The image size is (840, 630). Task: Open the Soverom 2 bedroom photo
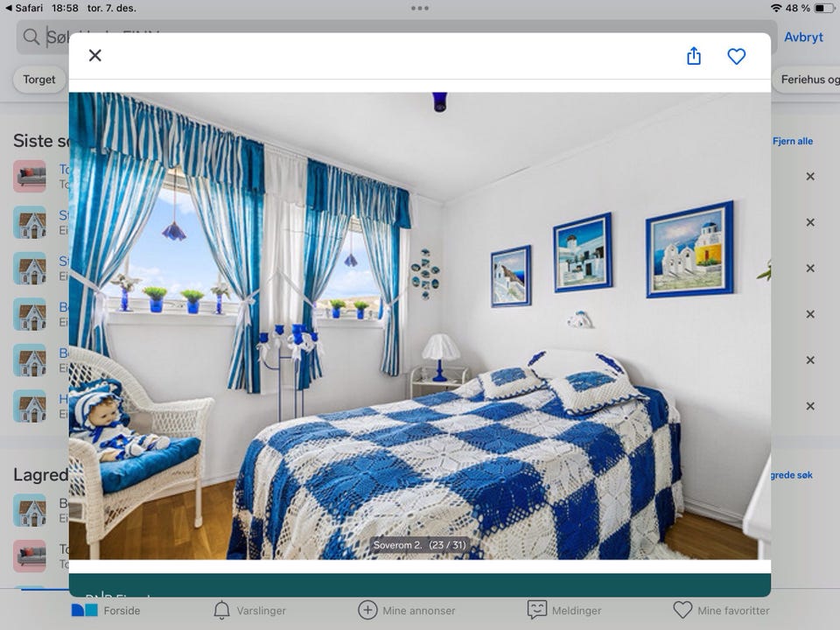pyautogui.click(x=419, y=325)
